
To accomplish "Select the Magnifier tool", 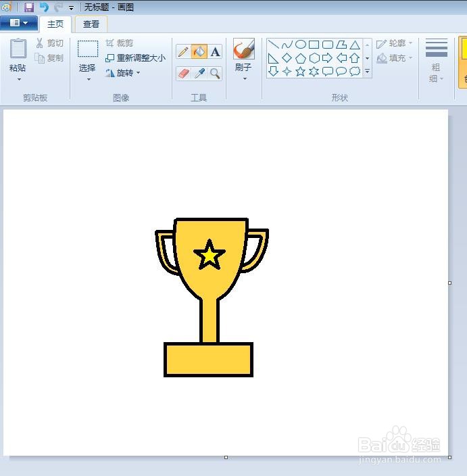I will click(x=215, y=74).
